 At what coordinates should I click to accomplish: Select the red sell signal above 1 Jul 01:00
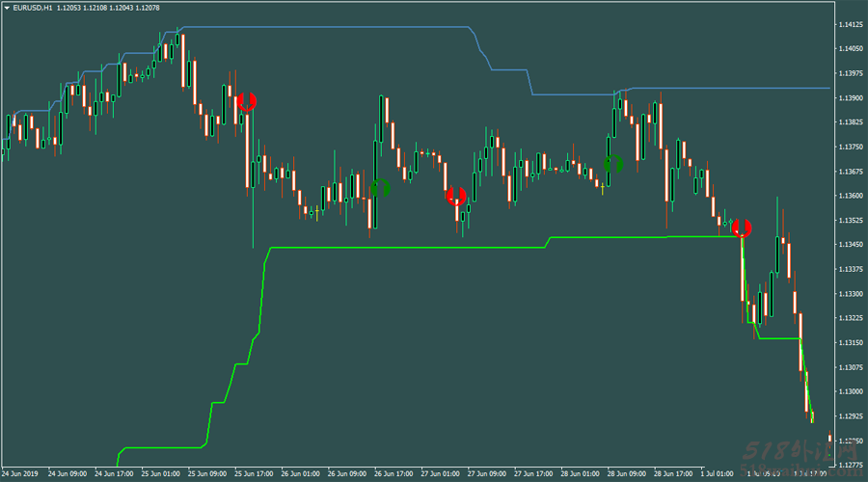(x=742, y=228)
